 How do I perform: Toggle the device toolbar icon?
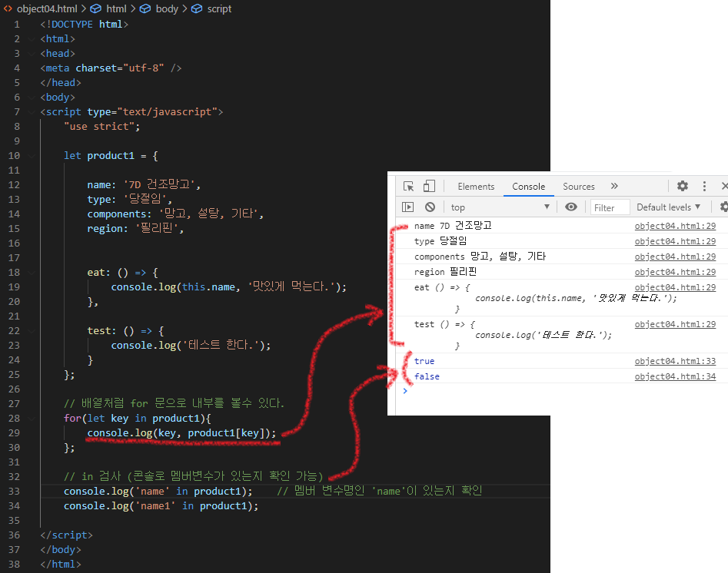click(429, 186)
